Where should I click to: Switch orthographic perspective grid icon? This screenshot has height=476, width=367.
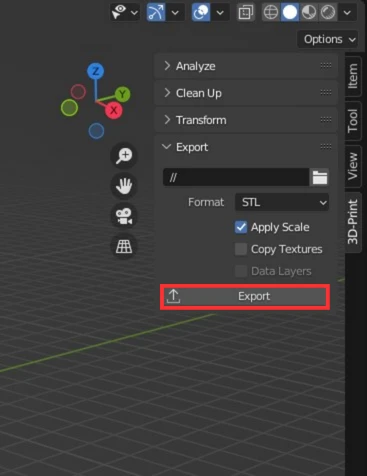(124, 247)
